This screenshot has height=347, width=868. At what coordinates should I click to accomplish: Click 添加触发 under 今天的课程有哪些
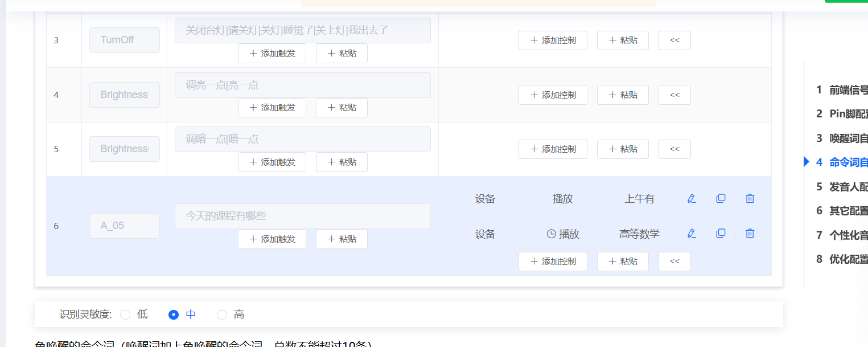click(x=272, y=239)
